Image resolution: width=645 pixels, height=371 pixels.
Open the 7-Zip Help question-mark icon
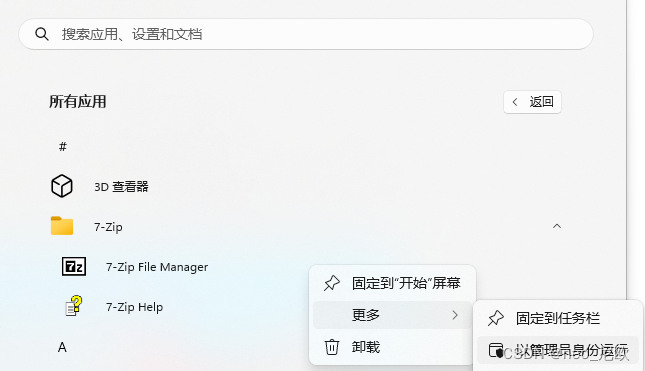74,306
